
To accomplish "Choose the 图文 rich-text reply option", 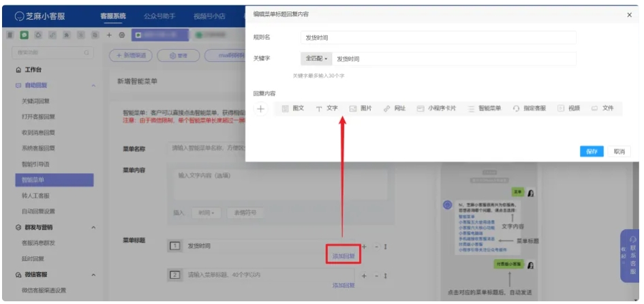I will pos(293,108).
